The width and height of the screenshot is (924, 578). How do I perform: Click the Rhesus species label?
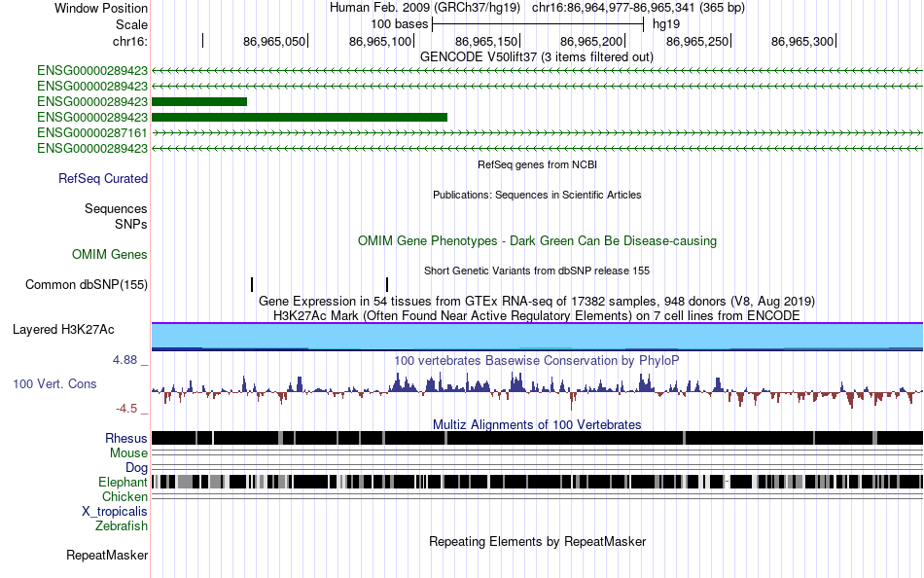coord(126,438)
